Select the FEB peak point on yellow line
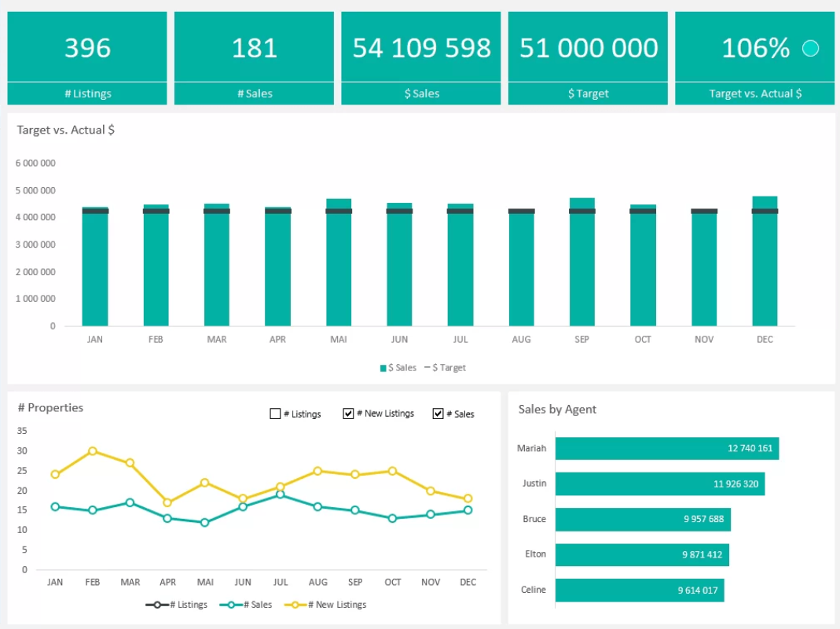The width and height of the screenshot is (840, 629). coord(93,451)
